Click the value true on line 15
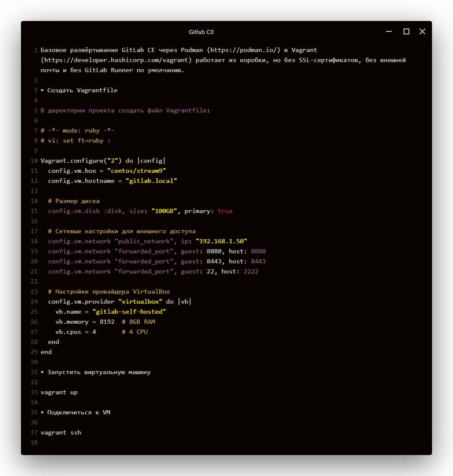Image resolution: width=453 pixels, height=476 pixels. (x=225, y=211)
